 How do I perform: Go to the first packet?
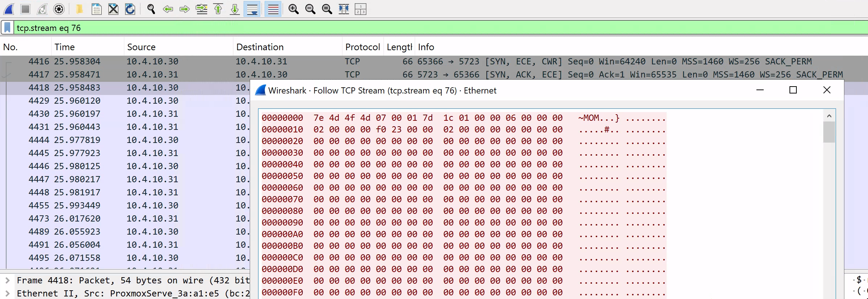click(218, 9)
